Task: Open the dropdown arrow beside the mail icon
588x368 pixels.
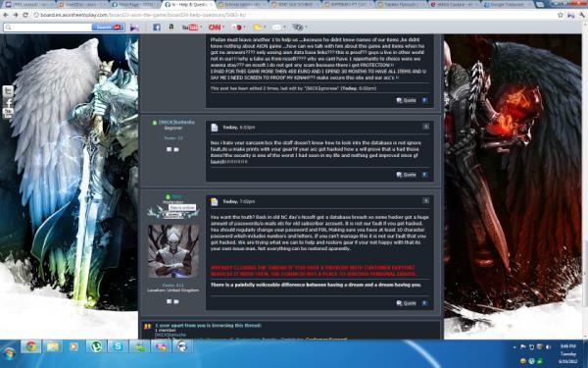Action: (x=284, y=27)
